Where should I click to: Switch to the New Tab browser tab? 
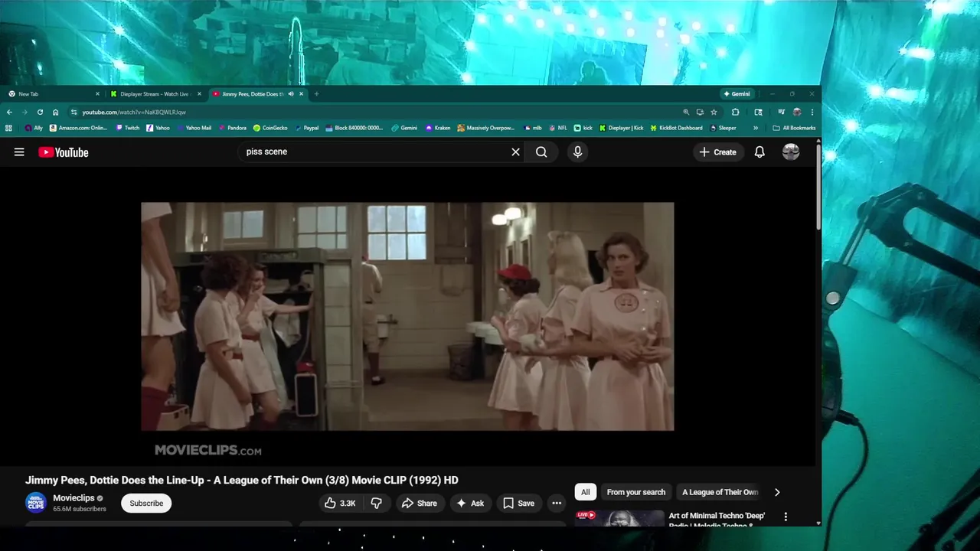[x=54, y=94]
